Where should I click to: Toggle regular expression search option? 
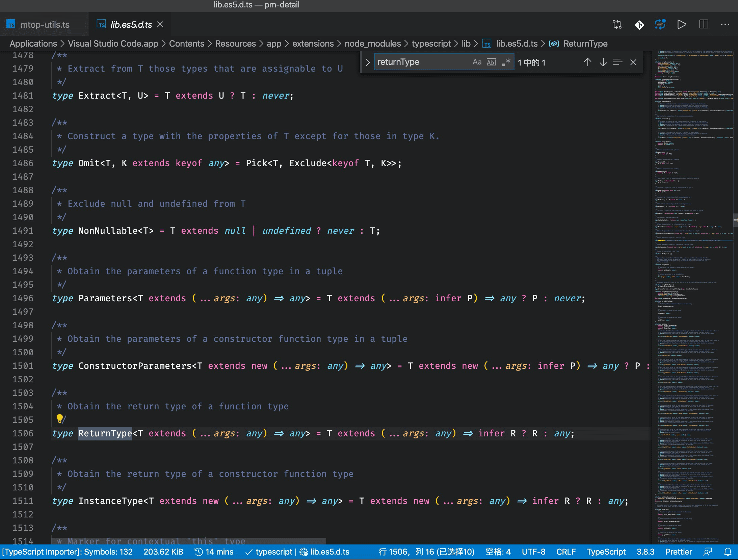click(x=506, y=62)
